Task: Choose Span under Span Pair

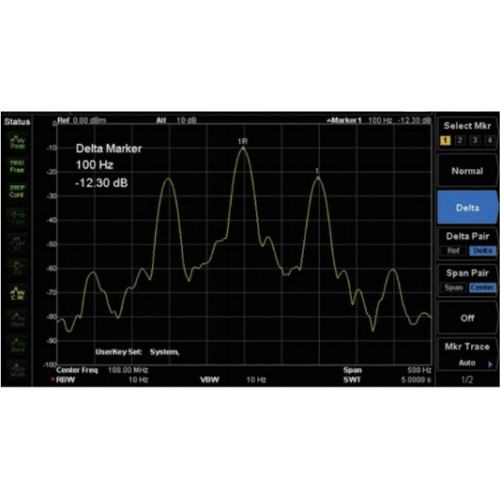Action: [453, 287]
